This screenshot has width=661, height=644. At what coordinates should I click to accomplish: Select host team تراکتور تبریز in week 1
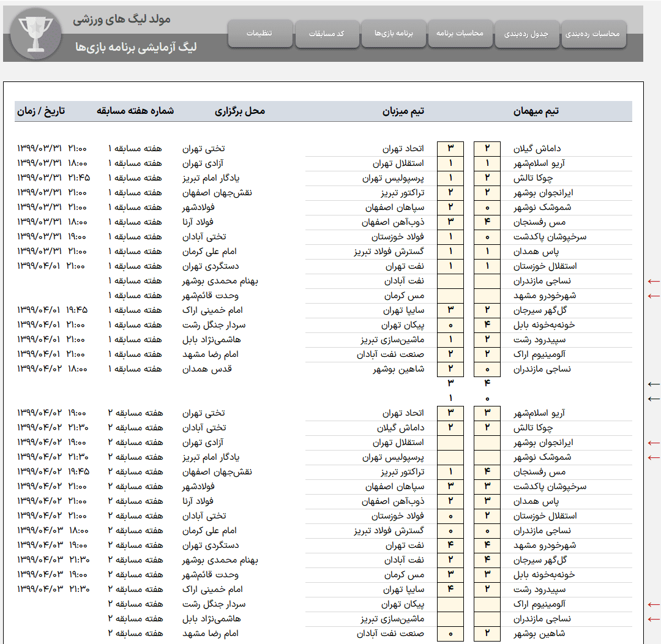pyautogui.click(x=403, y=193)
